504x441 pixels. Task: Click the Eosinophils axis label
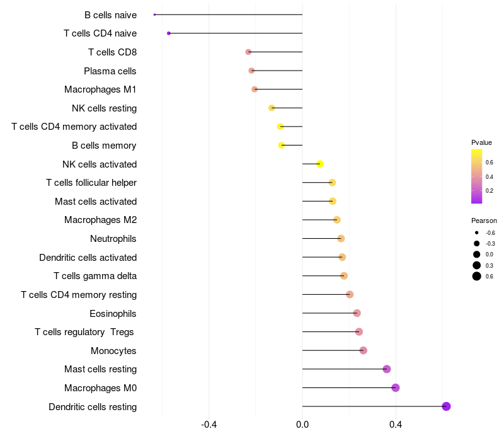113,313
